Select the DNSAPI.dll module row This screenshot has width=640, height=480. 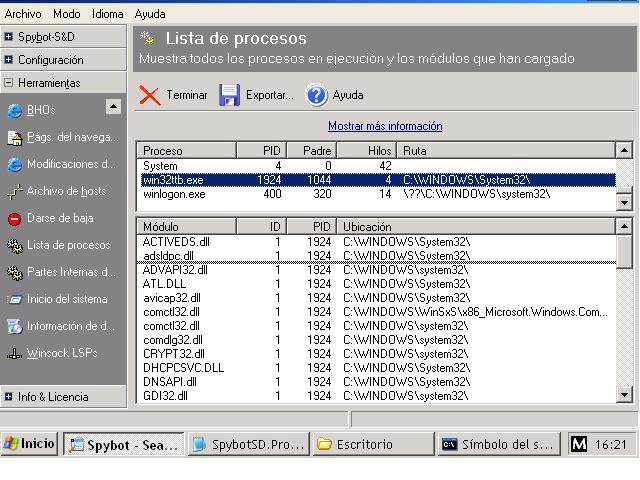376,382
